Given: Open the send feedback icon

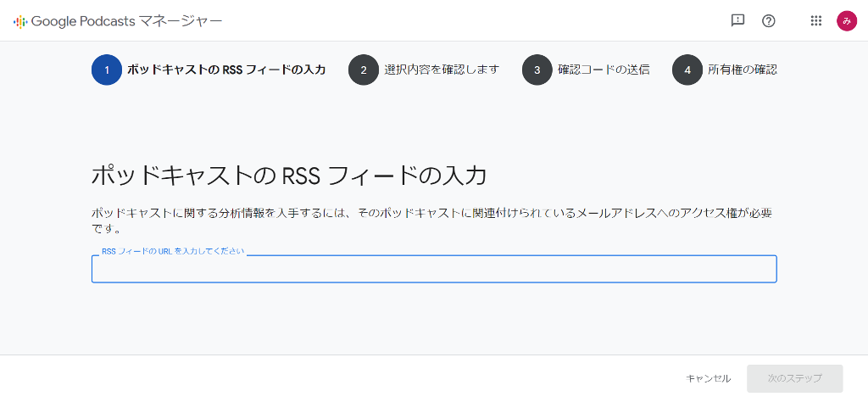Looking at the screenshot, I should click(737, 21).
